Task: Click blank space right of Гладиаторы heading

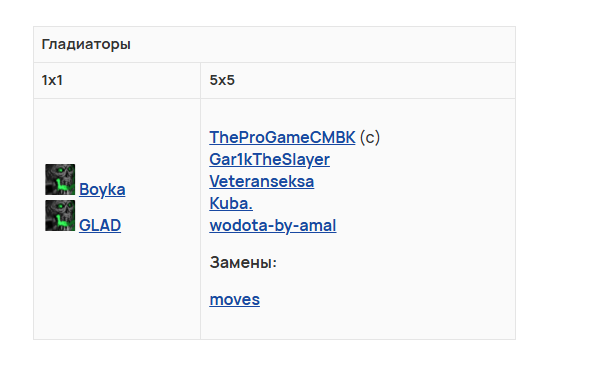Action: pos(321,44)
